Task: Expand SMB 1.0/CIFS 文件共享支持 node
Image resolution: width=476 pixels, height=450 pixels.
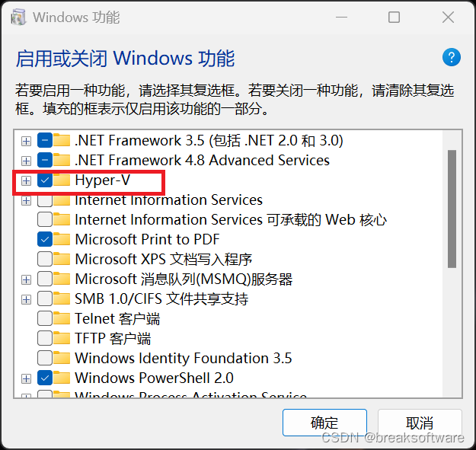Action: click(26, 299)
